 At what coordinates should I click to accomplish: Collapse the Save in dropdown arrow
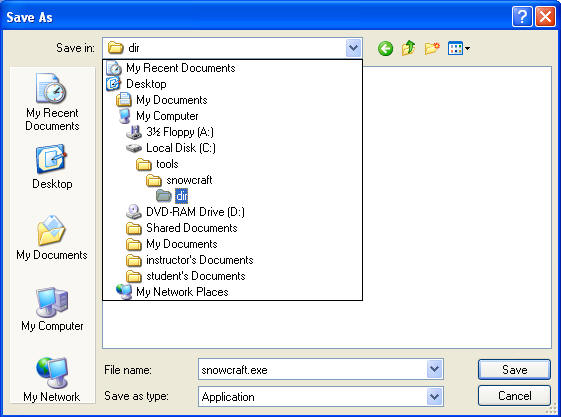point(353,48)
